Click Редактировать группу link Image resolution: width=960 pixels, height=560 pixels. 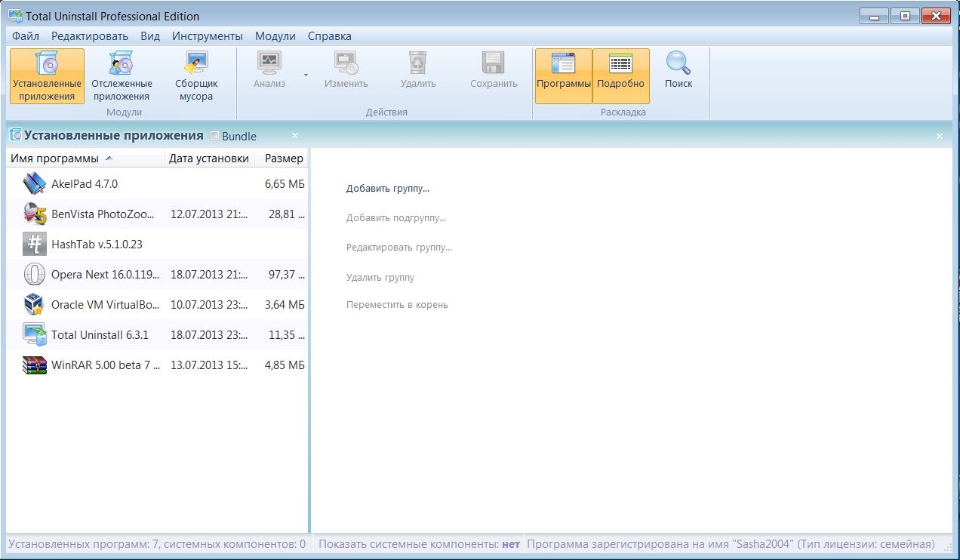click(399, 247)
